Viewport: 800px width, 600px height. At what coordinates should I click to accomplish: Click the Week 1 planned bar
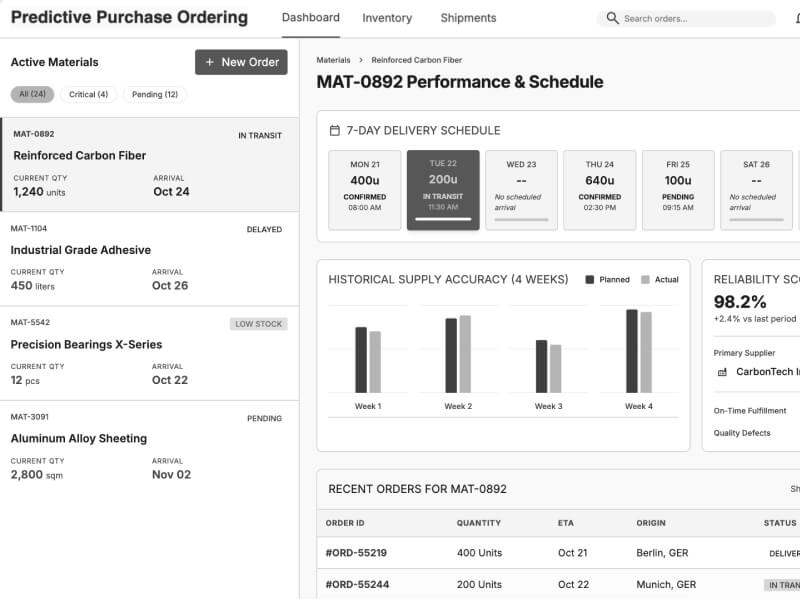(x=361, y=360)
